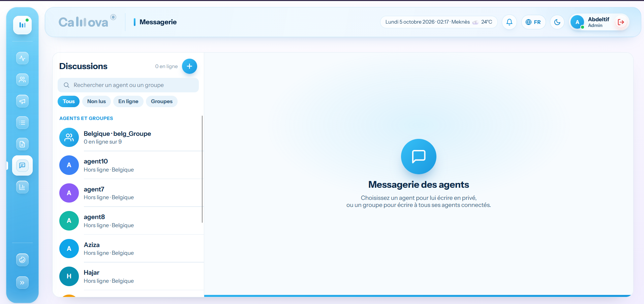Click the Abdeltif user avatar

pyautogui.click(x=577, y=22)
